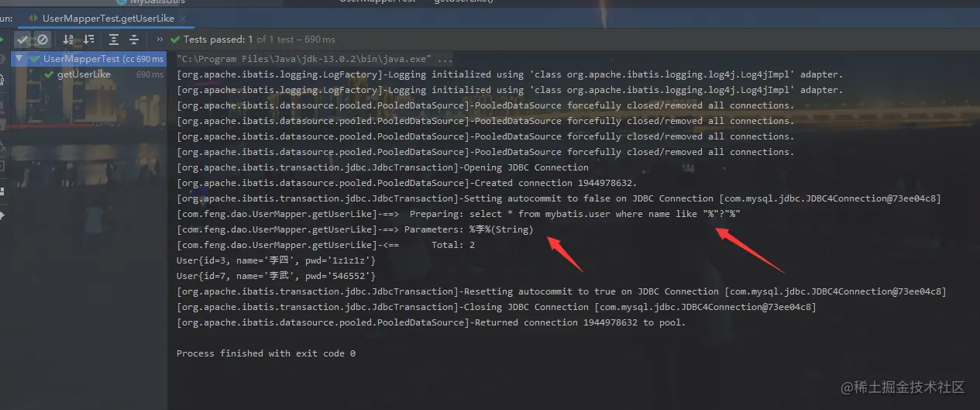Click the java.exe command line in console
Viewport: 980px width, 410px height.
(x=315, y=59)
